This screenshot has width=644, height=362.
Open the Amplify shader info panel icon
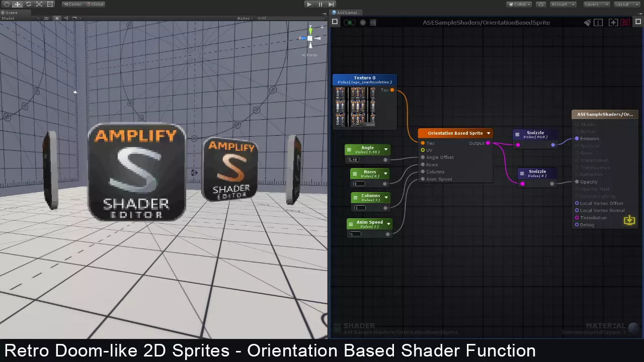coord(598,22)
